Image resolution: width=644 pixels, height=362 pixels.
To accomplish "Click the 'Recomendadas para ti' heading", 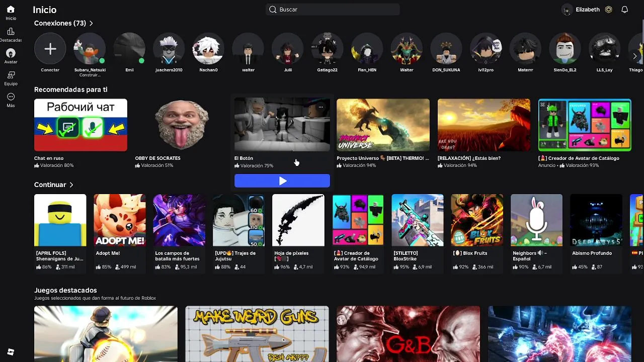I will (x=71, y=89).
